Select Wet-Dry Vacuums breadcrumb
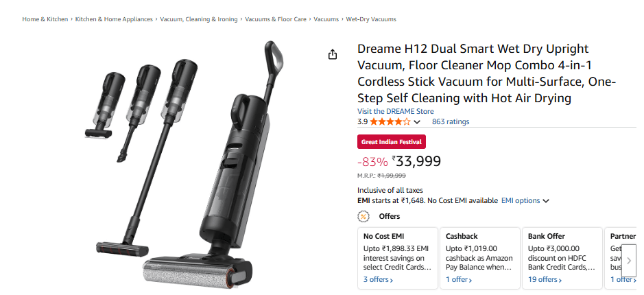The image size is (644, 295). 371,19
